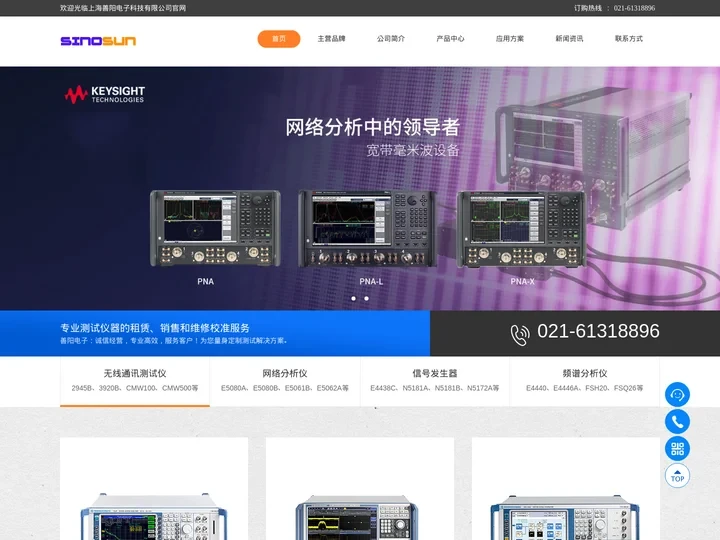Select the first banner carousel dot

[354, 298]
